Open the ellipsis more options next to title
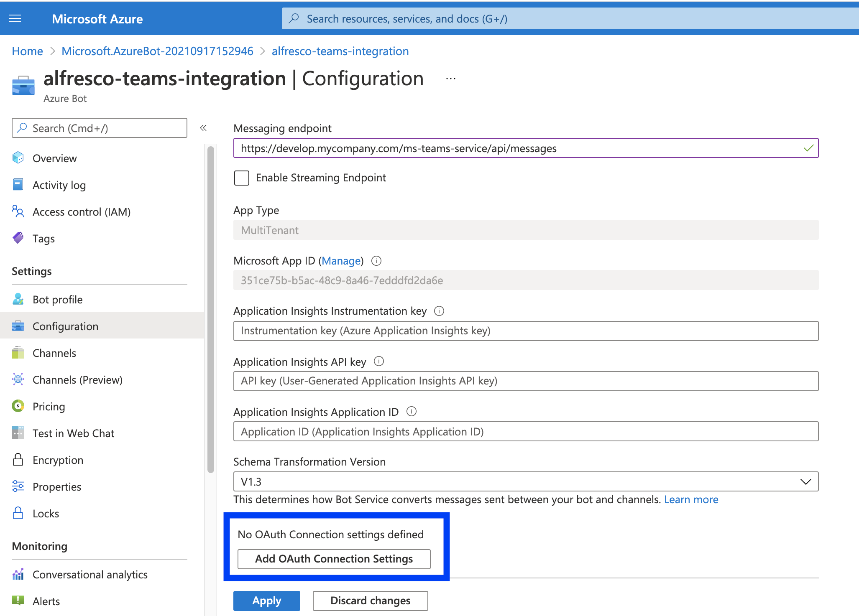The image size is (859, 616). coord(450,79)
